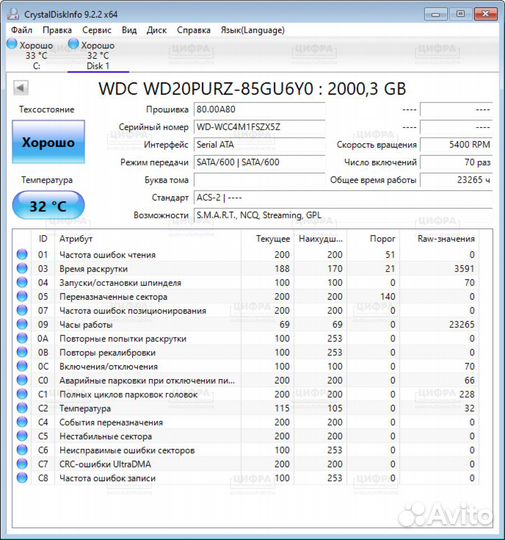Click the status icon of attribute 05
This screenshot has width=505, height=540.
[22, 296]
